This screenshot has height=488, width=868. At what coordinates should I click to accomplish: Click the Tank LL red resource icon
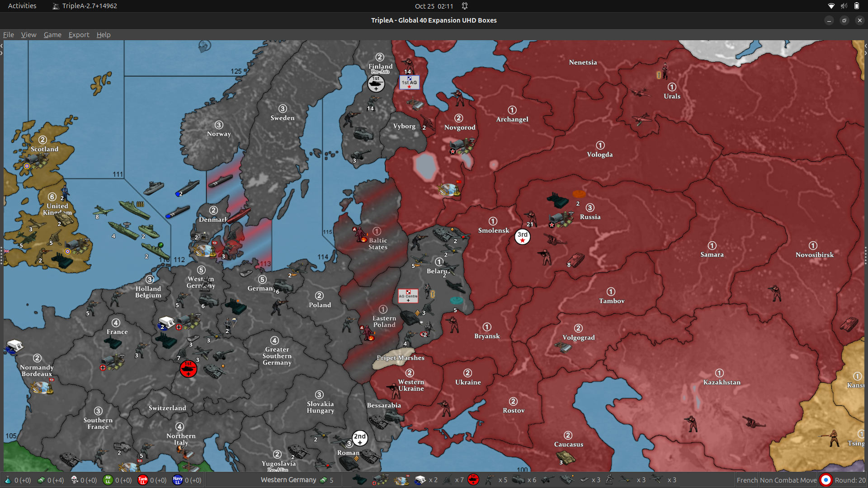(x=142, y=480)
